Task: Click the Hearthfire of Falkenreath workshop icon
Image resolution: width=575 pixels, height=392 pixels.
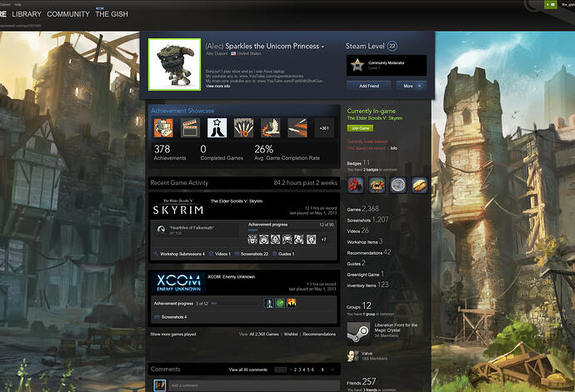Action: [160, 230]
